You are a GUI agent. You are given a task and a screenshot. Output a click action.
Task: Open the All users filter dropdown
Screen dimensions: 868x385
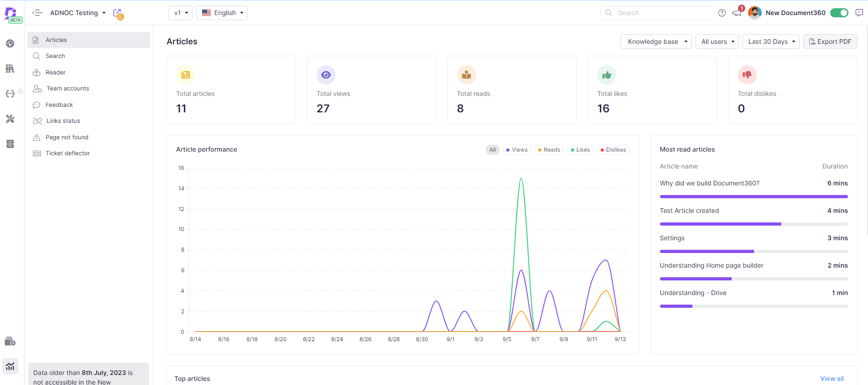717,42
